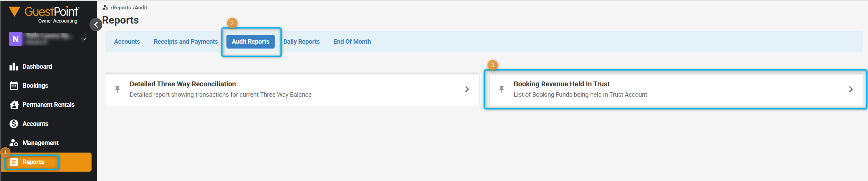
Task: Click the Permanent Rentals house icon
Action: (x=14, y=105)
